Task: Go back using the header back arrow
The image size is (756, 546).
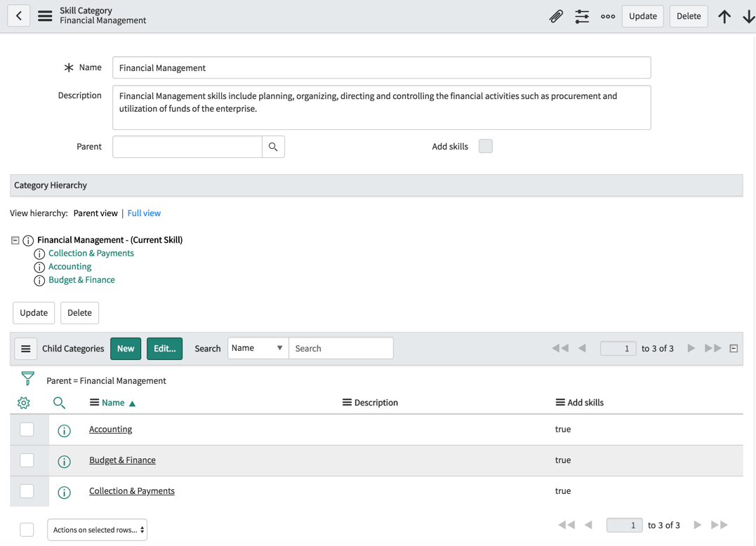Action: (19, 16)
